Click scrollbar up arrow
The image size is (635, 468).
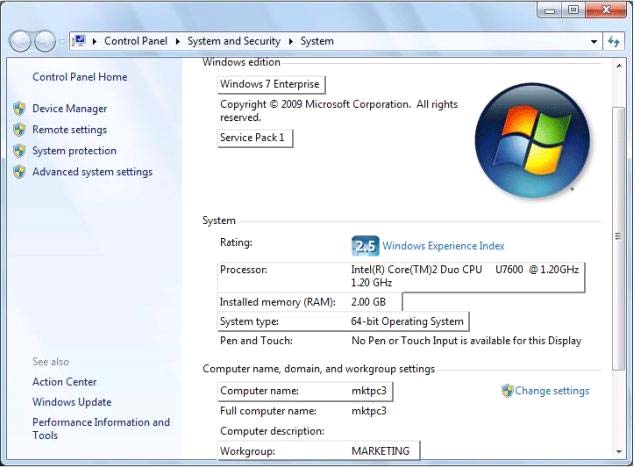click(x=619, y=66)
